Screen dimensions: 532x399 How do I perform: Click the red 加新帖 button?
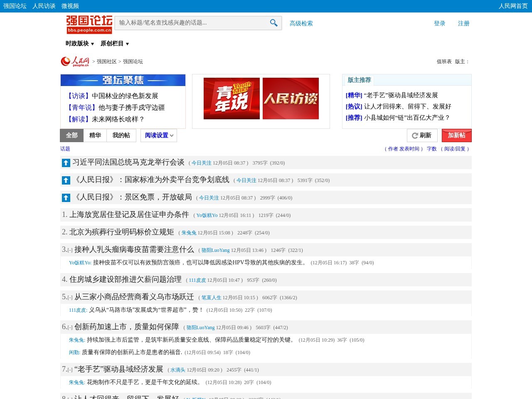(x=456, y=135)
